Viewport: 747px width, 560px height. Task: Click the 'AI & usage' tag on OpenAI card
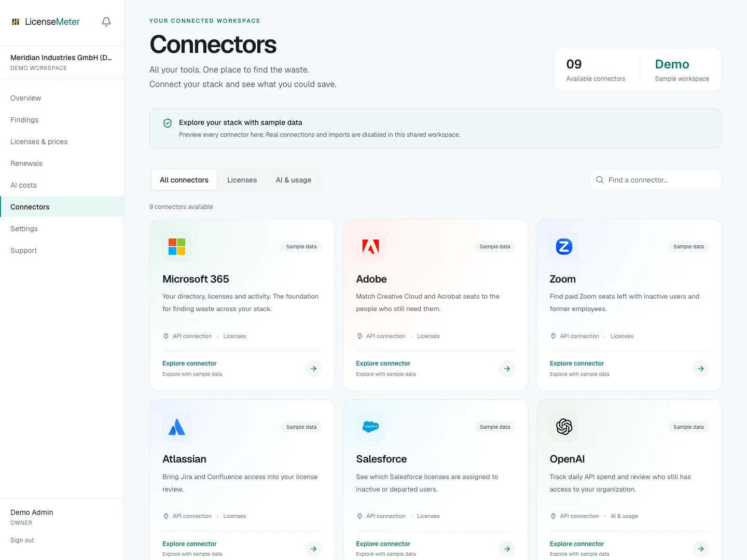click(x=624, y=516)
